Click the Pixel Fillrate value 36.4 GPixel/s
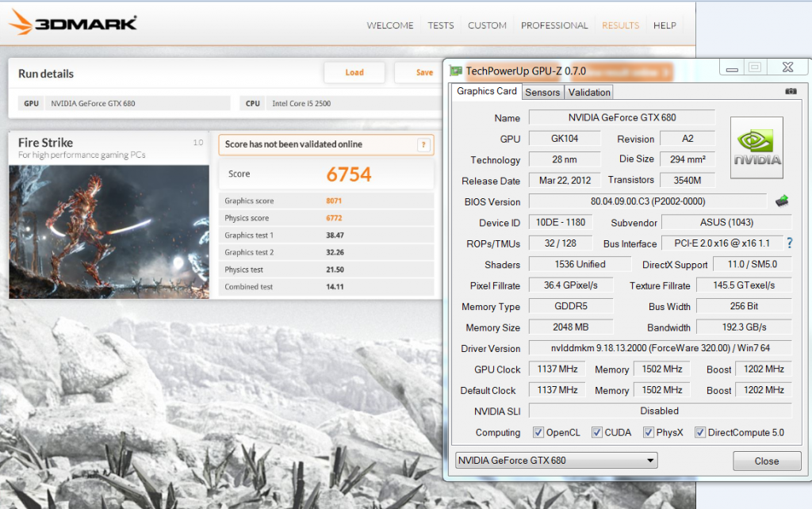Viewport: 812px width, 509px height. click(x=571, y=285)
